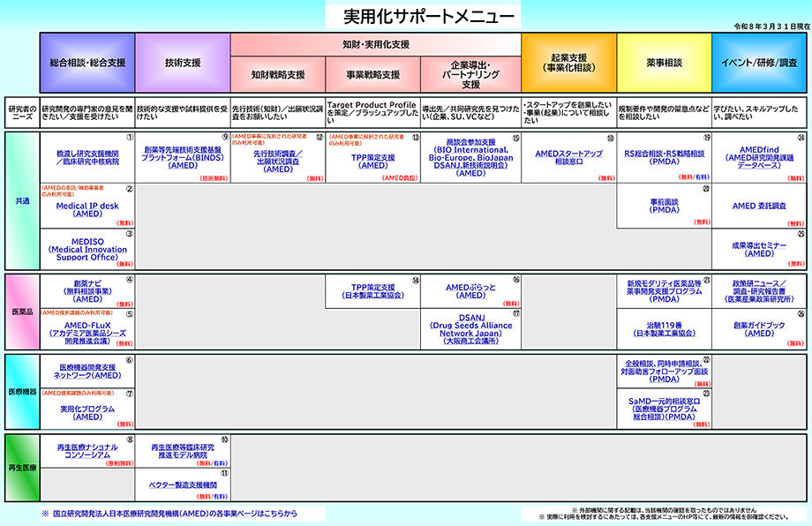Select 創薬ナビ 無料相談事業

click(x=87, y=291)
